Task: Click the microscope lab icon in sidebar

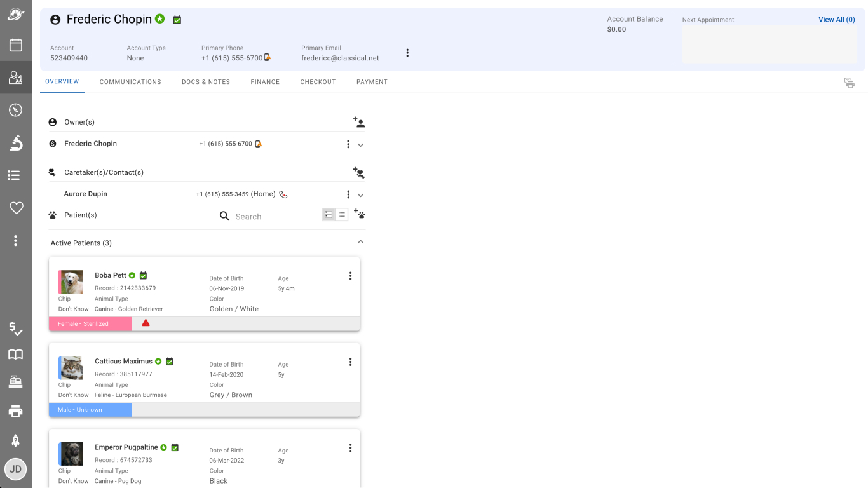Action: (16, 143)
